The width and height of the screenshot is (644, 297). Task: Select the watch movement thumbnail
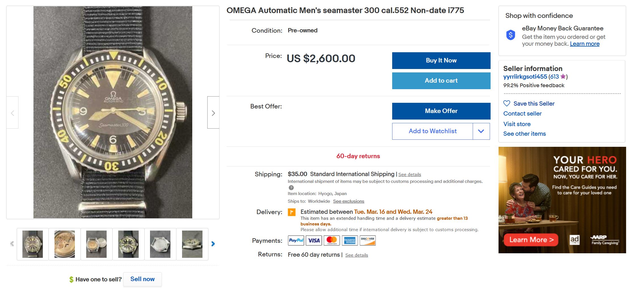[x=65, y=244]
